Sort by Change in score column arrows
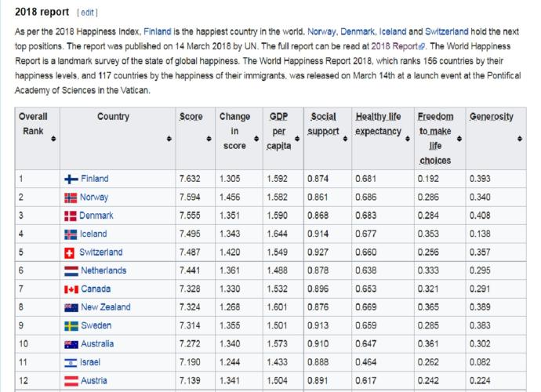The width and height of the screenshot is (541, 392). 256,138
